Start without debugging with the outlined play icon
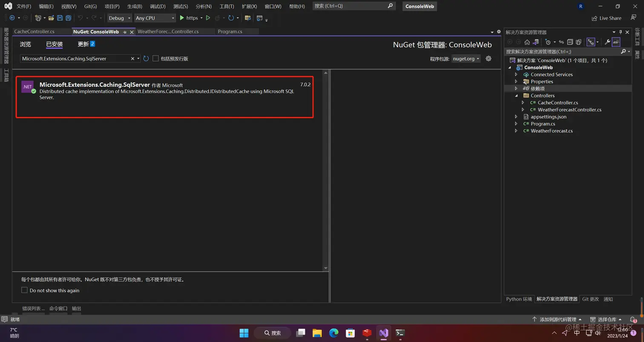 click(x=208, y=18)
